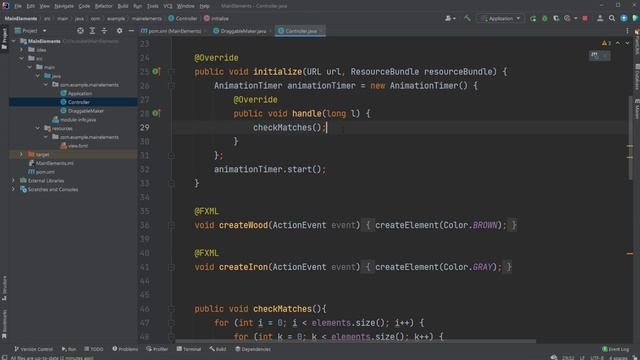Click the yellow warning inspection indicator

606,43
